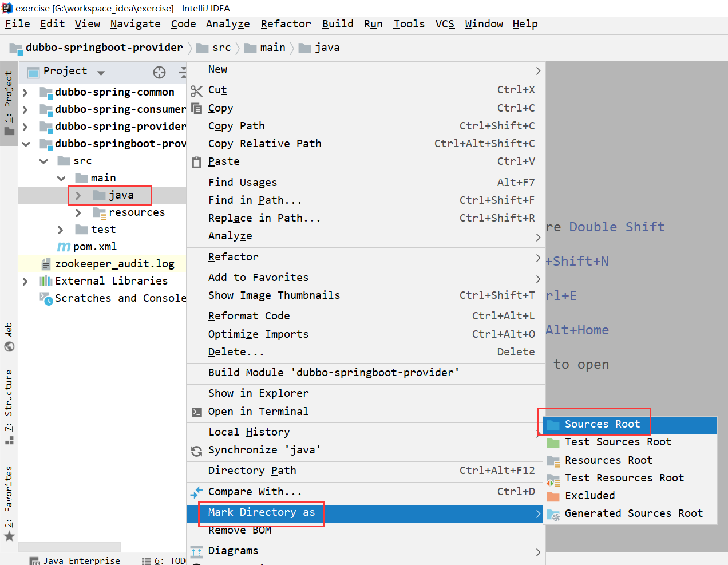
Task: Click the Paste clipboard icon
Action: [x=197, y=162]
